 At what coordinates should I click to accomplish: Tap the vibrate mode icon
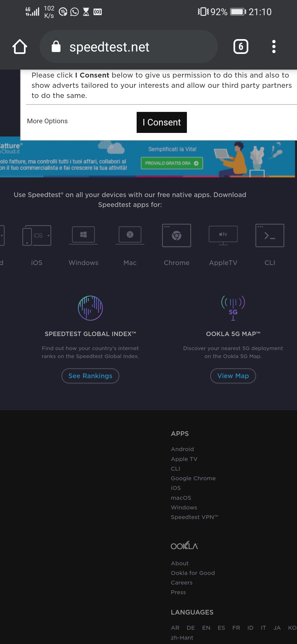(x=203, y=12)
